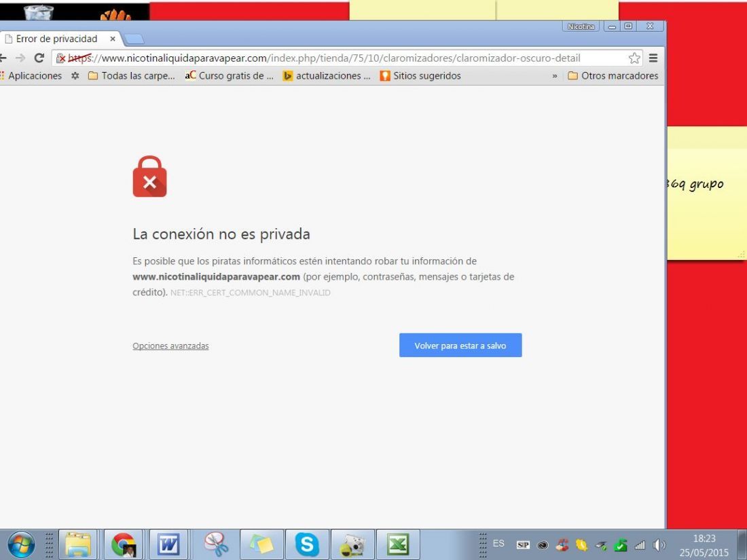The image size is (747, 560).
Task: Click the sticky note reading 'grupo'
Action: click(706, 193)
